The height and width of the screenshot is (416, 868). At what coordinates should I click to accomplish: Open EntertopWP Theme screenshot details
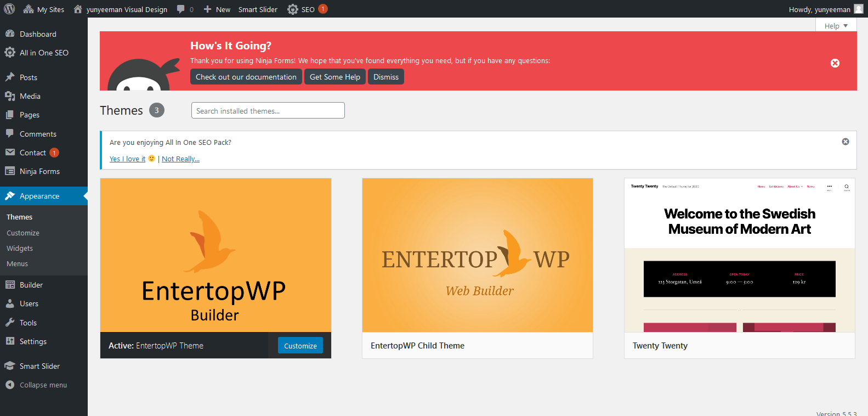pos(215,255)
